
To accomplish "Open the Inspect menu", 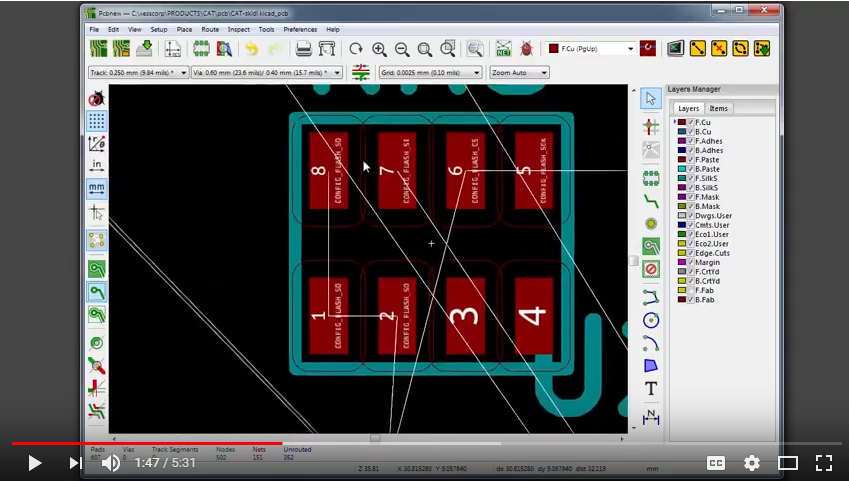I will [x=239, y=29].
